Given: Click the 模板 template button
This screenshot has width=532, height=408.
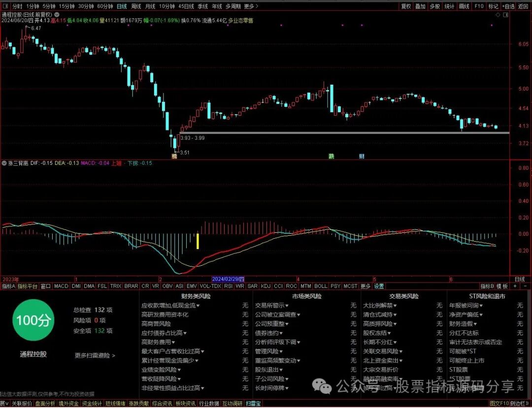Looking at the screenshot, I should [502, 286].
